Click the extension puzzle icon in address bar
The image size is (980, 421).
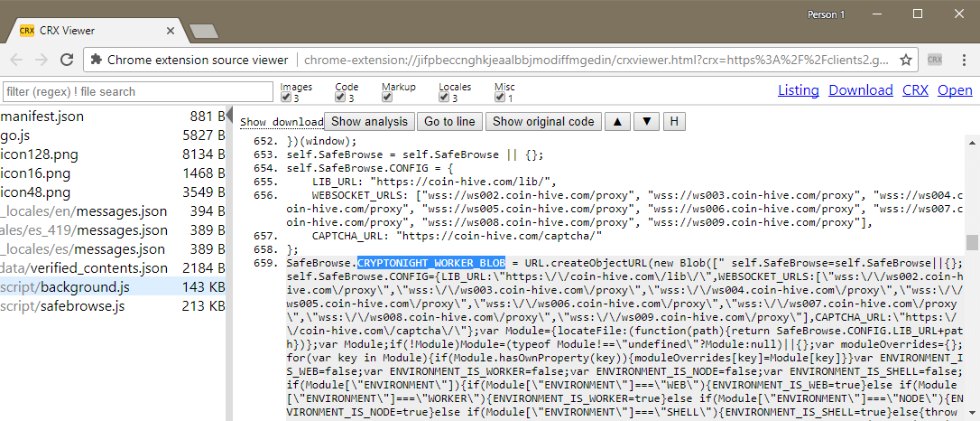(x=96, y=60)
